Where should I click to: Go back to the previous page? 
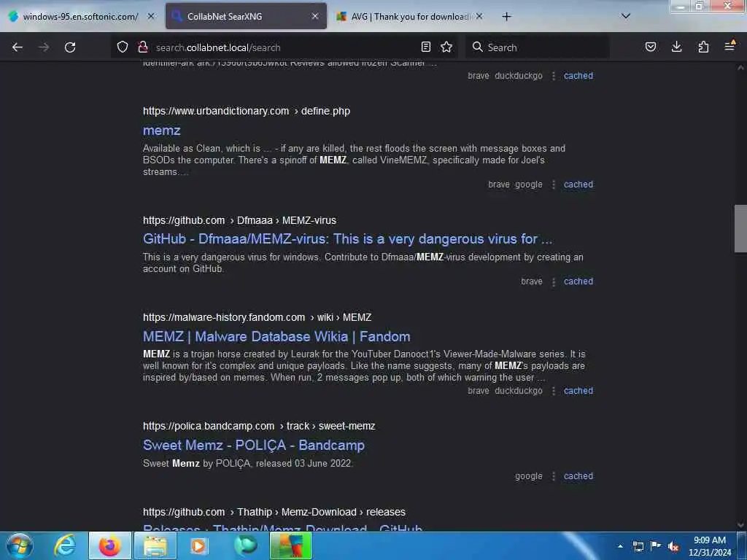(x=18, y=47)
